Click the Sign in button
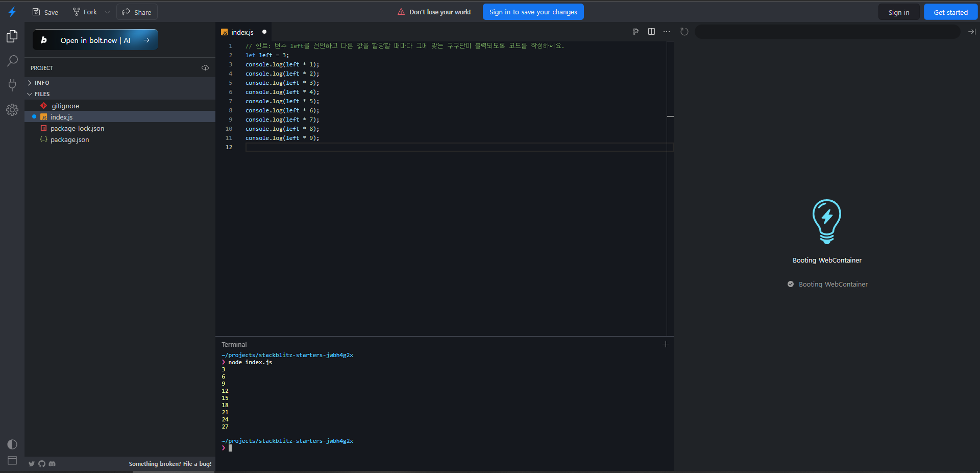The image size is (980, 473). coord(898,12)
